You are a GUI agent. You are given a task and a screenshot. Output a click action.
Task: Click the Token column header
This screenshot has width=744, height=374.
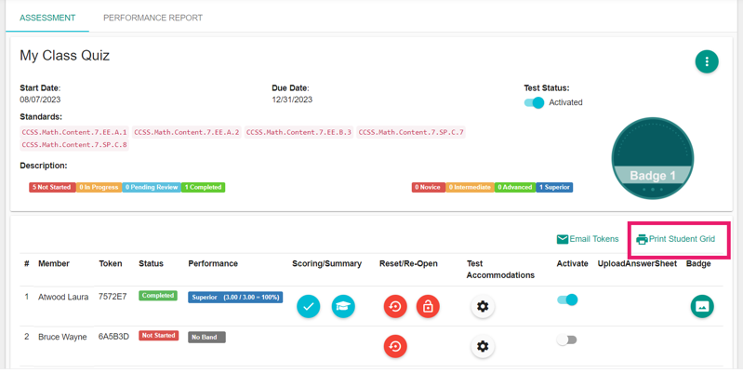coord(110,264)
